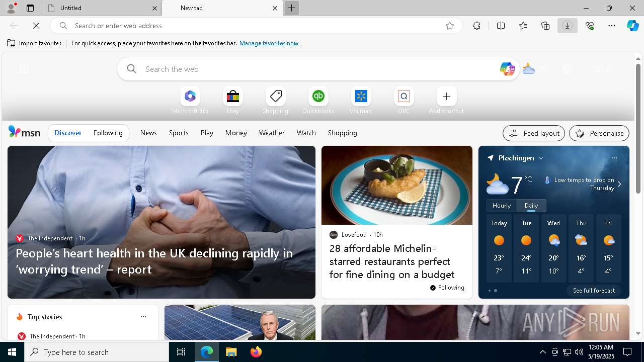644x362 pixels.
Task: Click the Personalise button
Action: (599, 133)
